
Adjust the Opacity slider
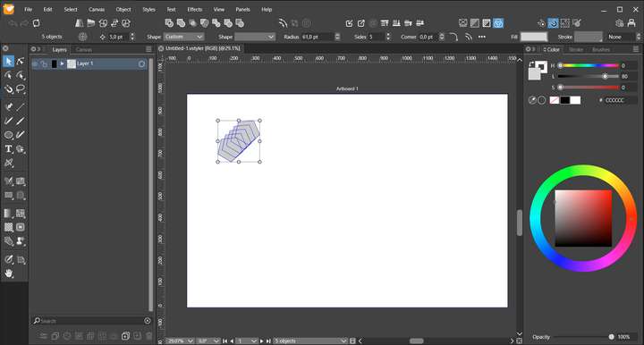click(x=583, y=337)
